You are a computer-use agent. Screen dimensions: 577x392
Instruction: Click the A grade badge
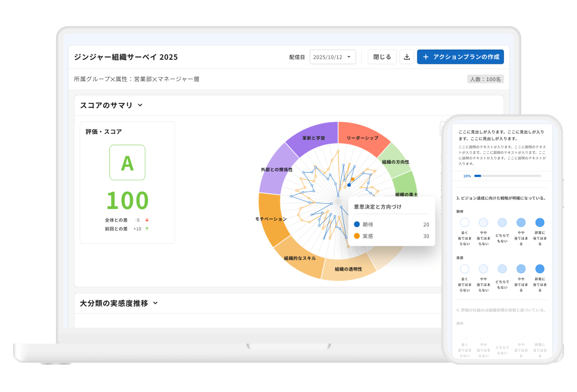pos(127,162)
